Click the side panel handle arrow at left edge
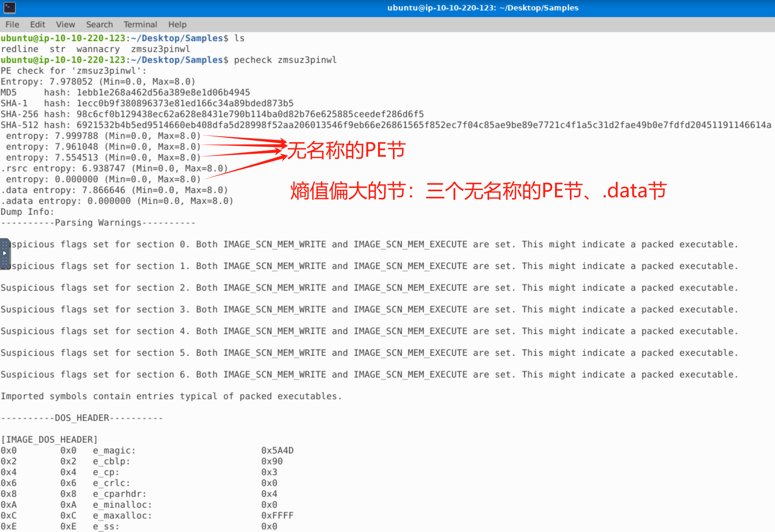 coord(4,254)
